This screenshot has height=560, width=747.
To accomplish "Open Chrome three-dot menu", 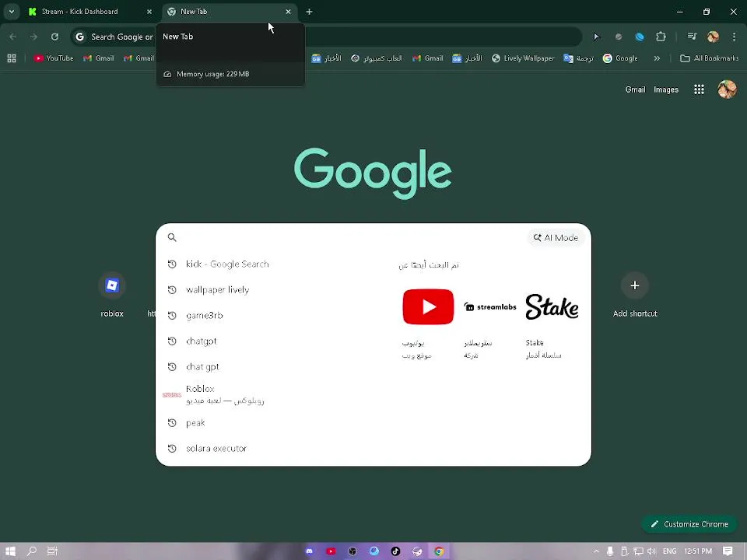I will (x=734, y=37).
